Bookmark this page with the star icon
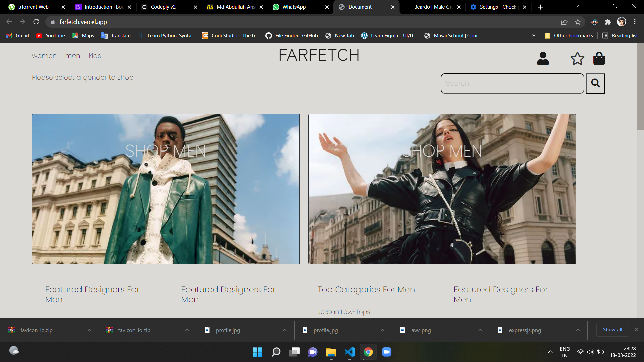Viewport: 644px width, 362px height. (x=578, y=22)
